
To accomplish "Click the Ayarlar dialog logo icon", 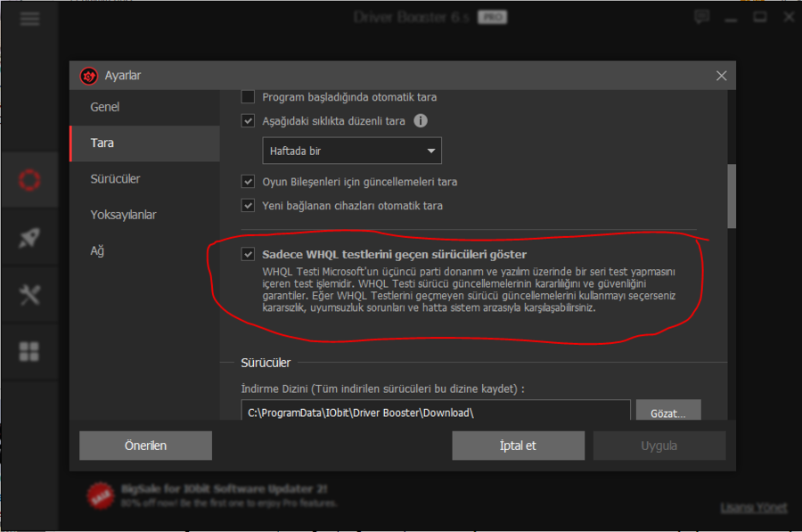I will 89,76.
